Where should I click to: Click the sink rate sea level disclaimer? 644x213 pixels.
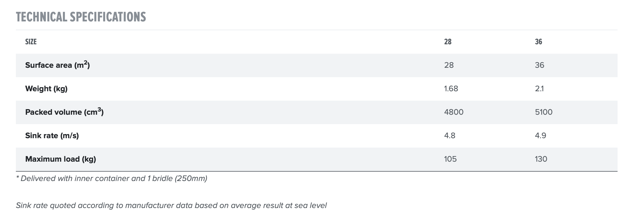(x=171, y=205)
